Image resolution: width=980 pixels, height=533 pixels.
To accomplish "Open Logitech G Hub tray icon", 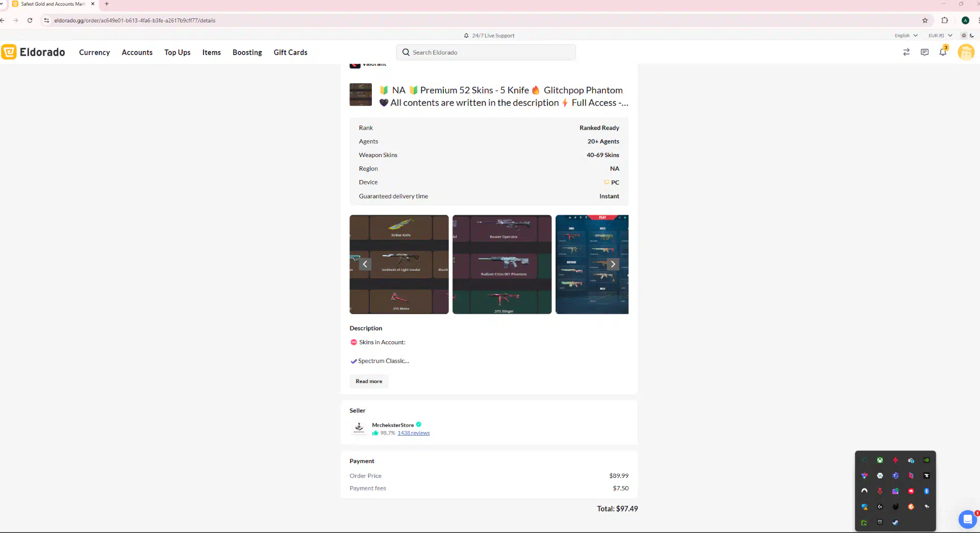I will point(880,506).
